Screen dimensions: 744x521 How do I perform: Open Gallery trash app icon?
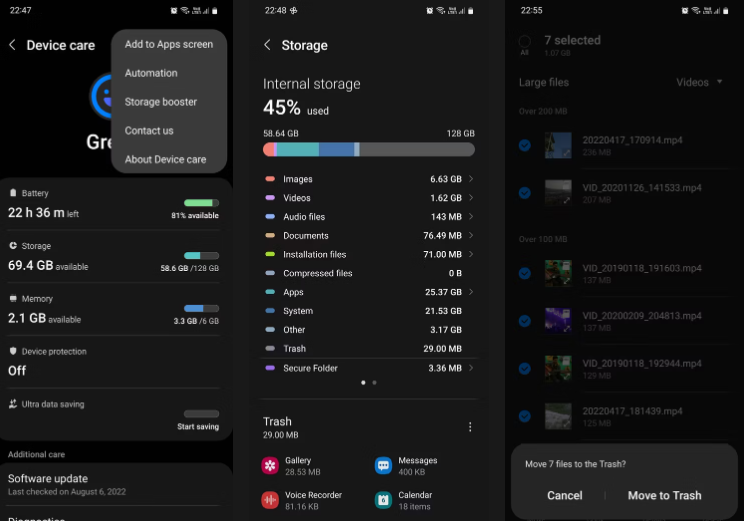point(270,465)
